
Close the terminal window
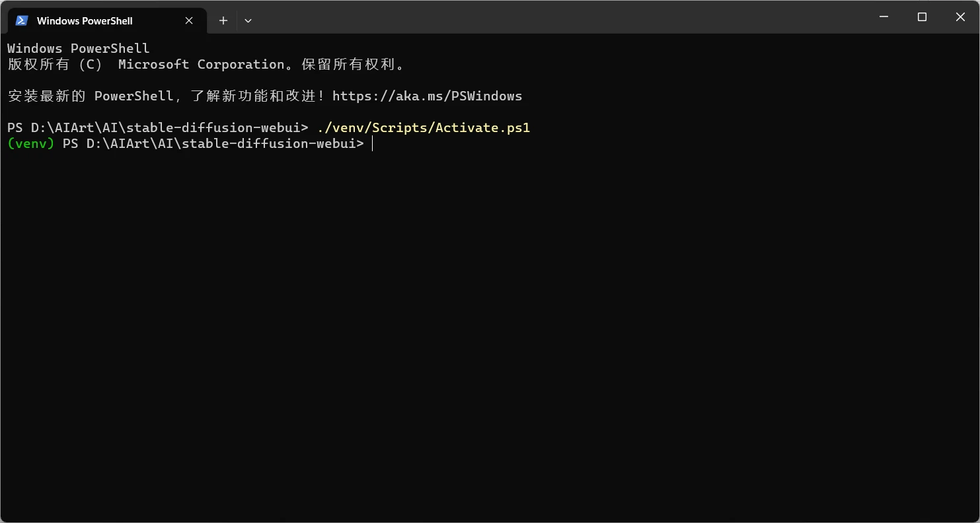(x=960, y=17)
